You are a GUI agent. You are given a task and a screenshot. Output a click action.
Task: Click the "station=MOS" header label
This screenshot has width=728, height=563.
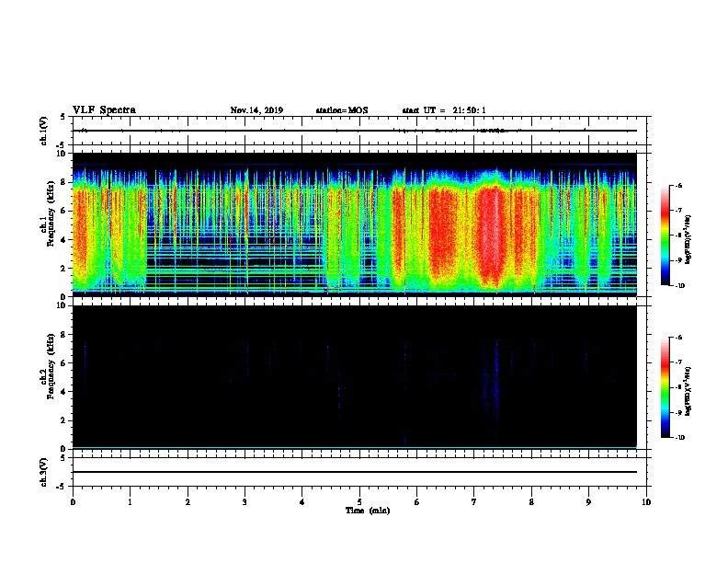click(x=342, y=110)
